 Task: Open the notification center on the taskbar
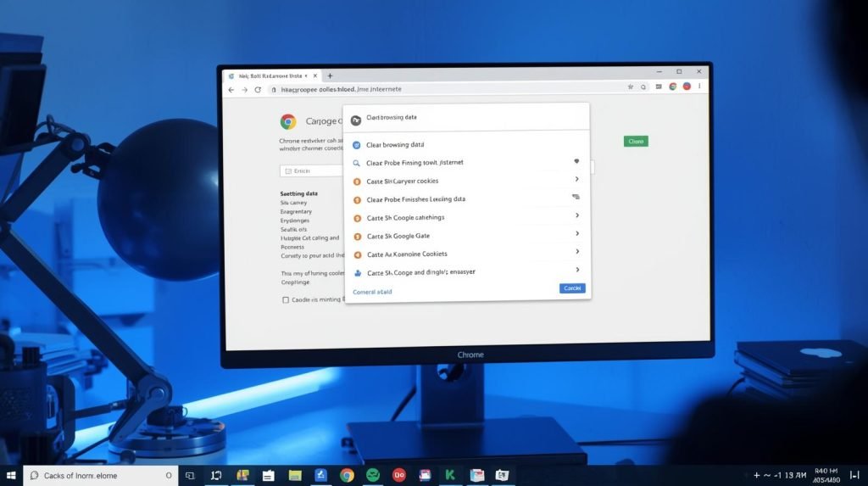(x=854, y=476)
